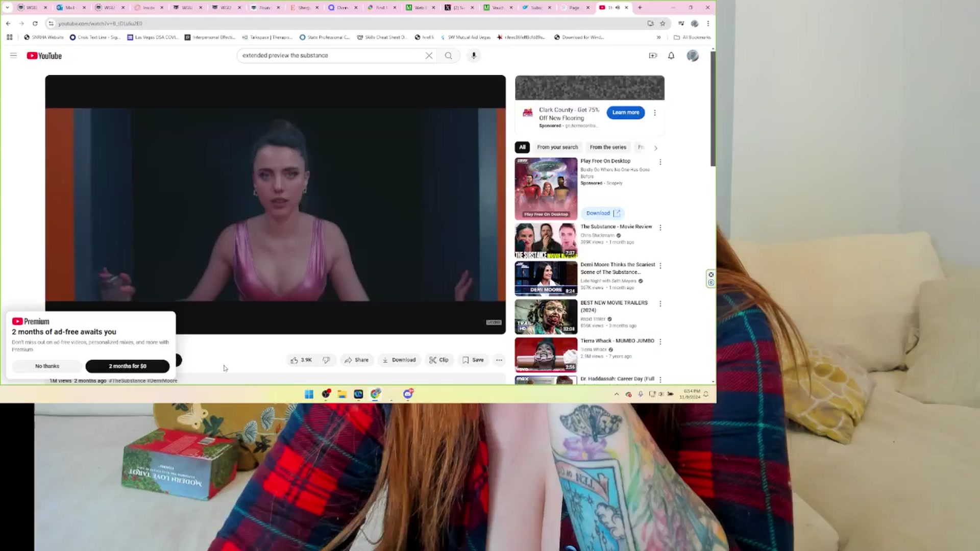Bookmark this page with the star

(x=663, y=23)
